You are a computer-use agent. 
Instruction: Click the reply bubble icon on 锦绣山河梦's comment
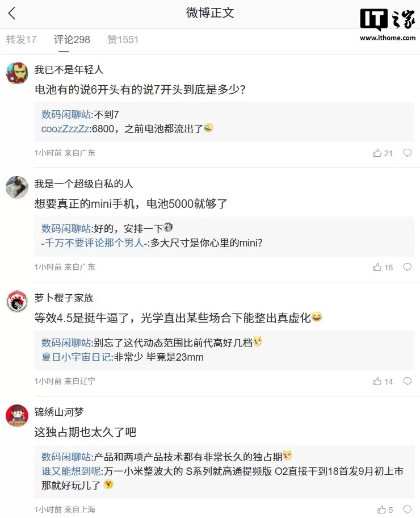tap(408, 510)
